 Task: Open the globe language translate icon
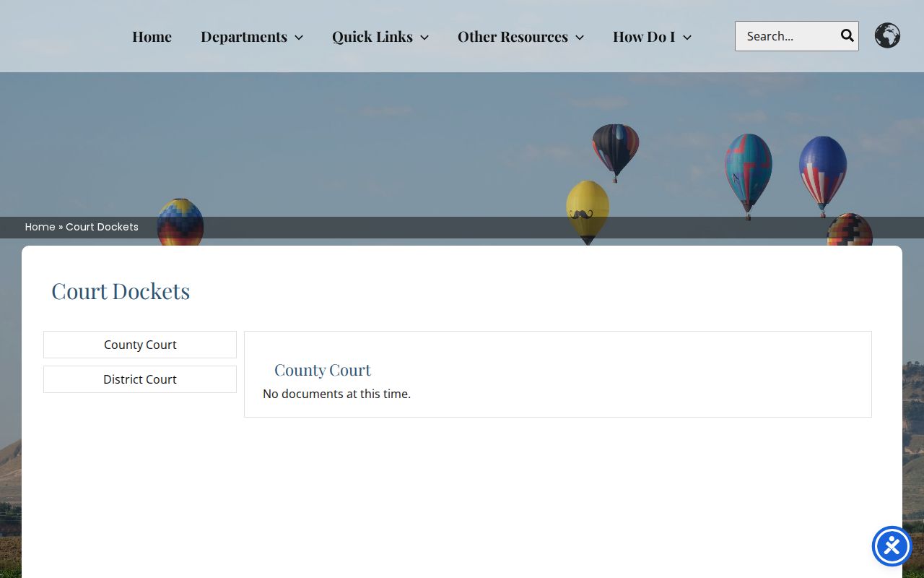[887, 35]
